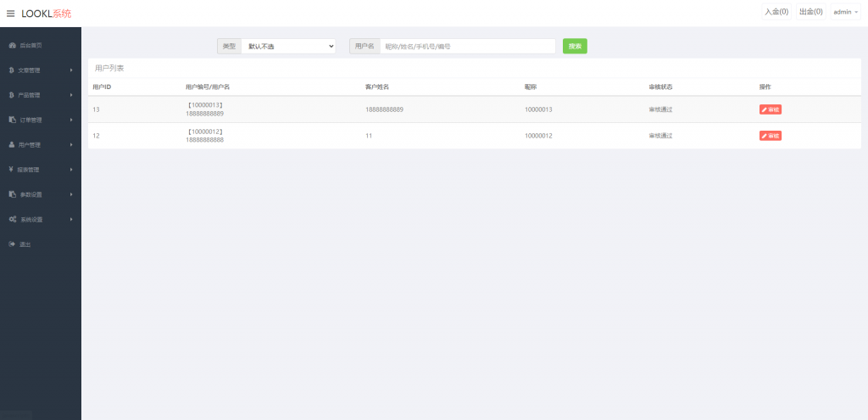Click 审核 button for user ID 12
The height and width of the screenshot is (420, 868).
tap(770, 136)
